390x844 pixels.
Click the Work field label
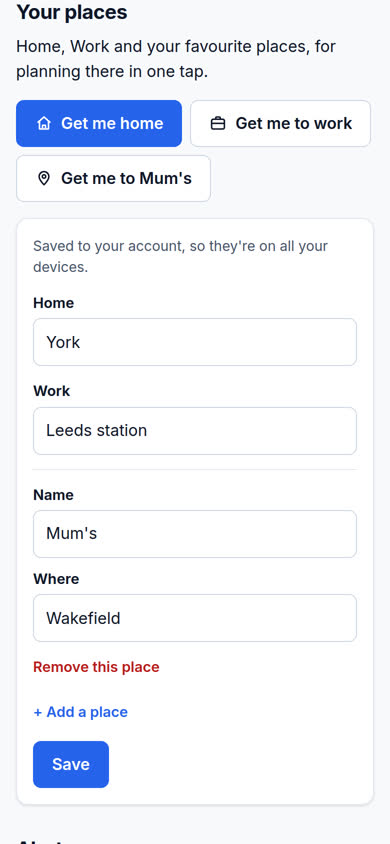[52, 391]
